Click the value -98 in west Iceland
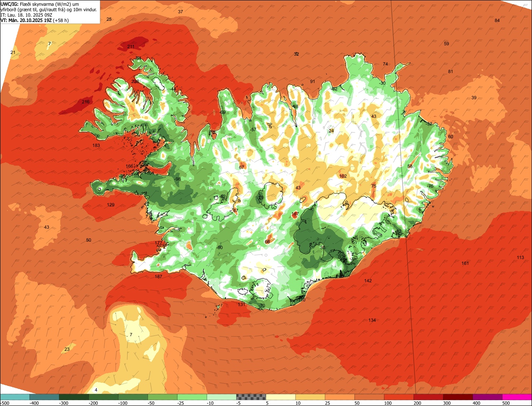The image size is (532, 406). 177,179
